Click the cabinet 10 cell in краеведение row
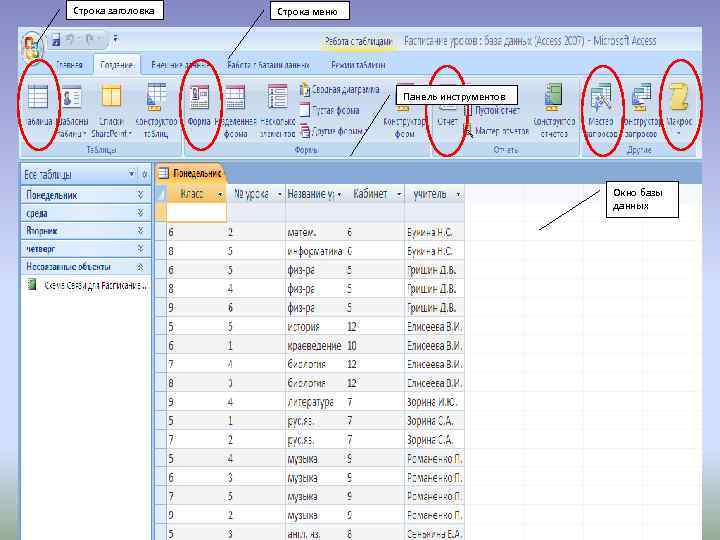 point(375,345)
